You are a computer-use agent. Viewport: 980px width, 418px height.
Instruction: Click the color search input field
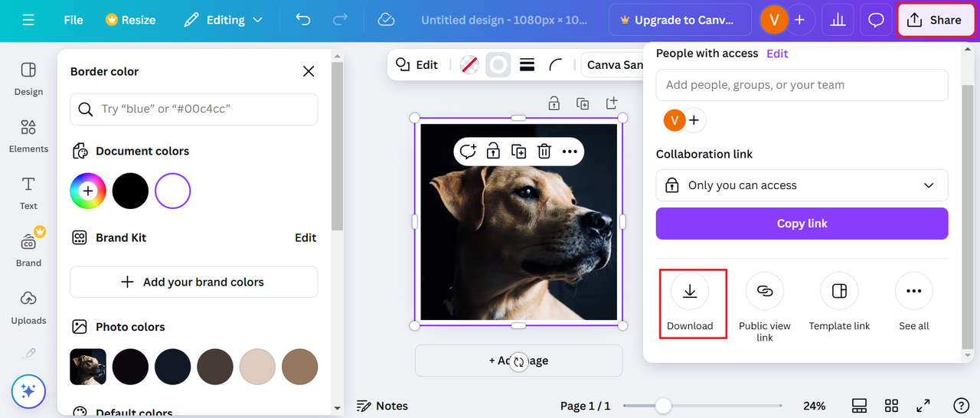coord(194,109)
